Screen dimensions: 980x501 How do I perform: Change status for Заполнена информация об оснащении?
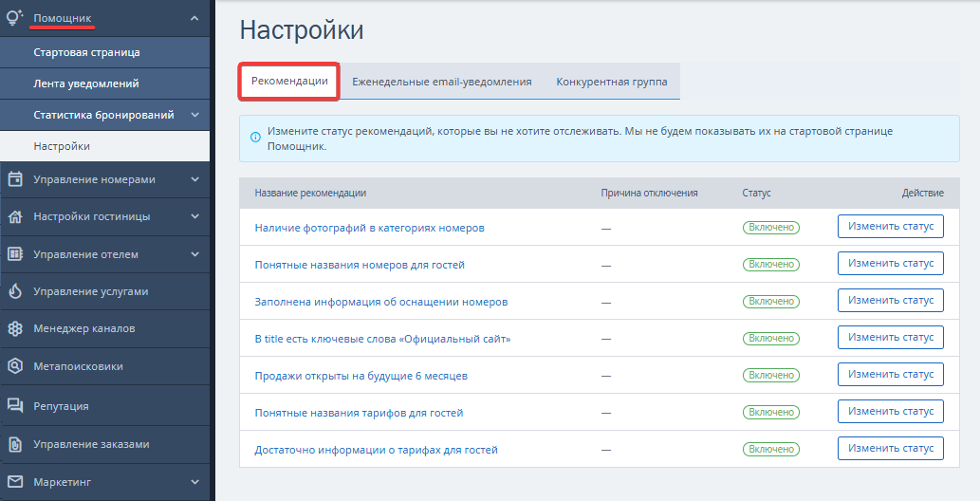891,300
